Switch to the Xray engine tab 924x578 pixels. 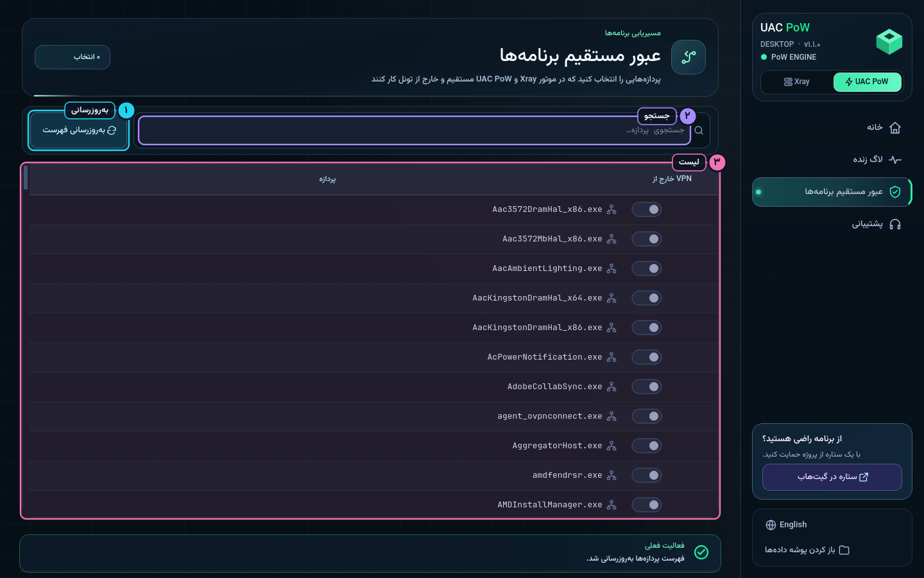point(797,82)
